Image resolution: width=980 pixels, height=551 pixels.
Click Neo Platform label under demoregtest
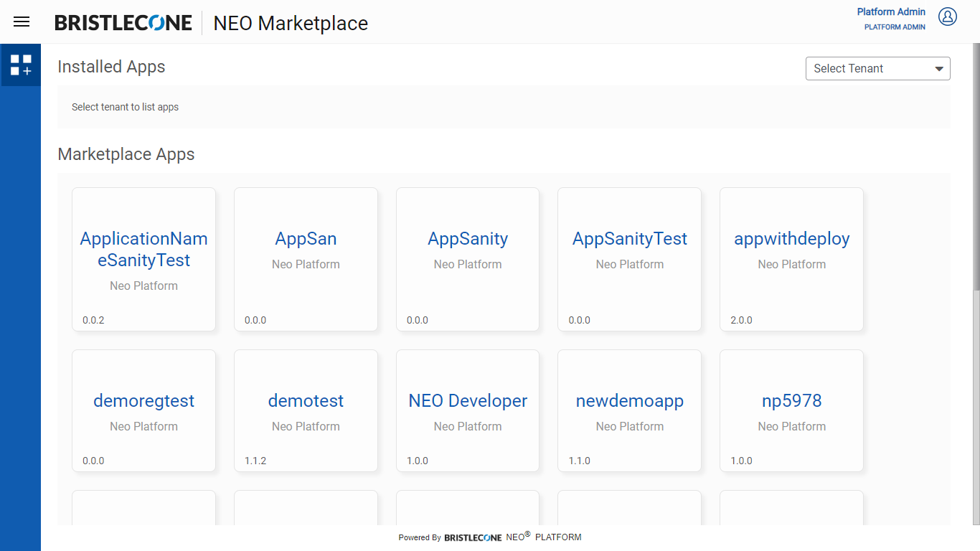143,426
